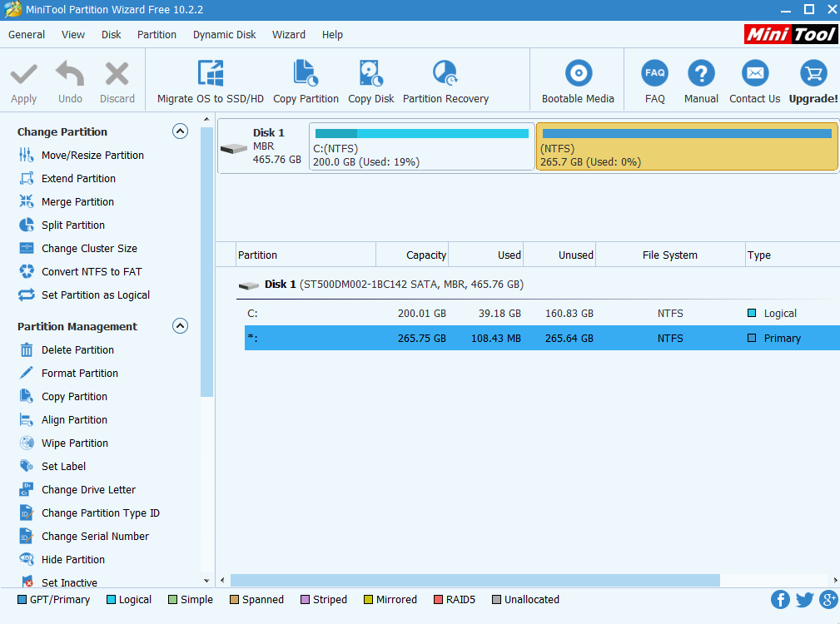
Task: Click the Contact Us envelope icon
Action: click(x=755, y=73)
